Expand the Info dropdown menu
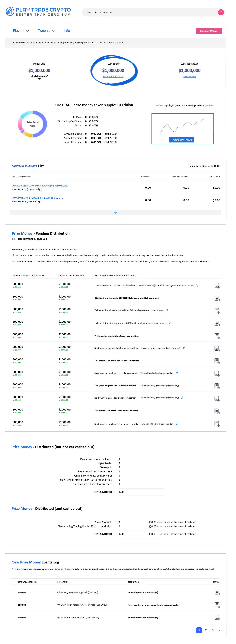236x644 pixels. [69, 31]
